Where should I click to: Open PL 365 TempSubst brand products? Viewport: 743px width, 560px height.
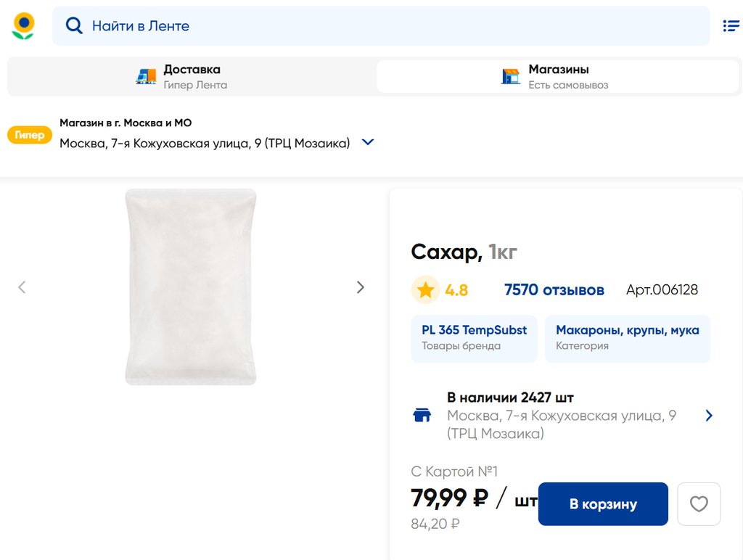pos(475,338)
